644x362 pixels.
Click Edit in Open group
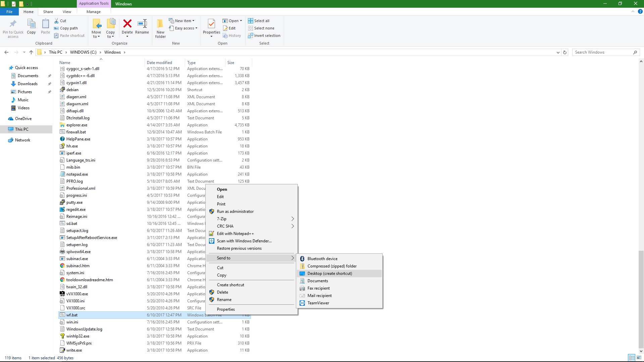[229, 28]
